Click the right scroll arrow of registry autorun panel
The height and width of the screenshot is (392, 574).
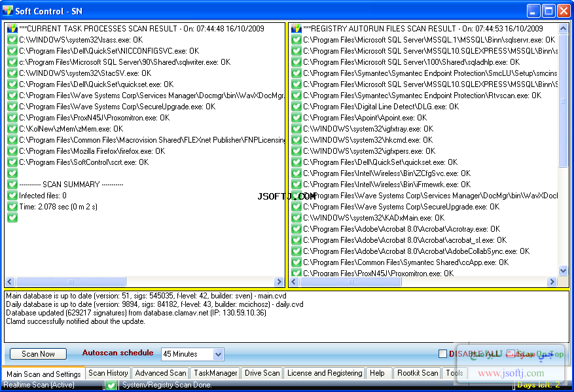point(552,281)
